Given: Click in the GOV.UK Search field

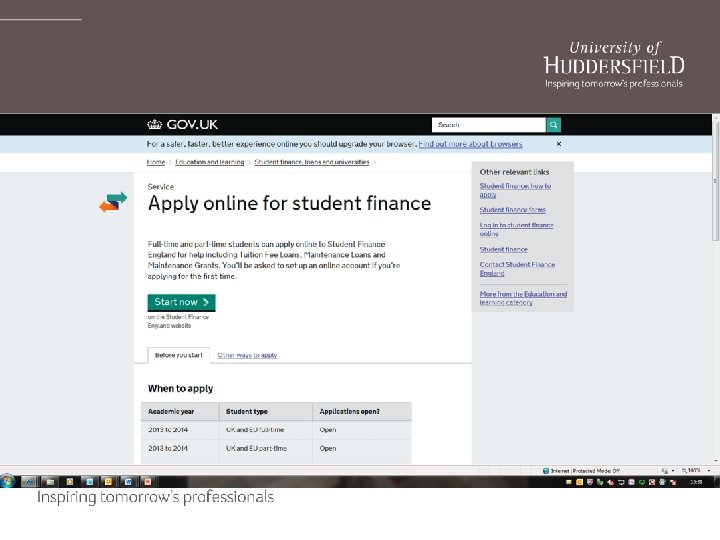Looking at the screenshot, I should click(489, 125).
